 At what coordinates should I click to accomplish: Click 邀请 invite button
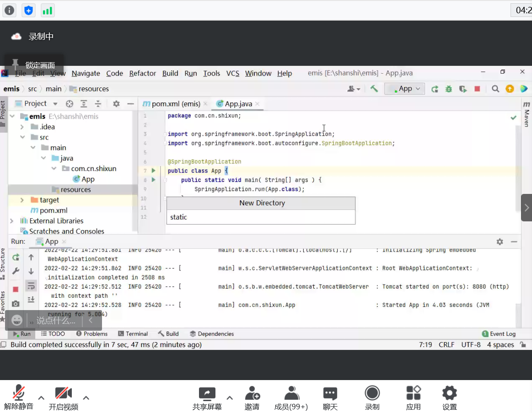[252, 398]
